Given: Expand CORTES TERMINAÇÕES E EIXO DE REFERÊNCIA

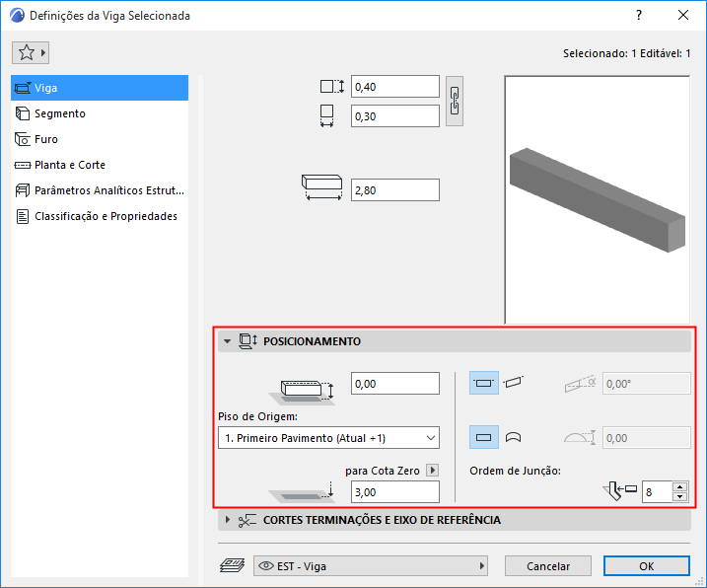Looking at the screenshot, I should coord(227,520).
